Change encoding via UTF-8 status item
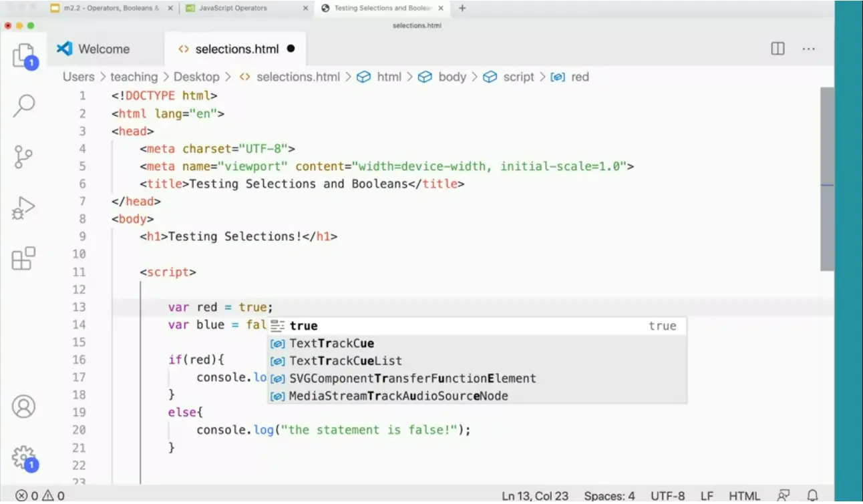 [x=667, y=495]
